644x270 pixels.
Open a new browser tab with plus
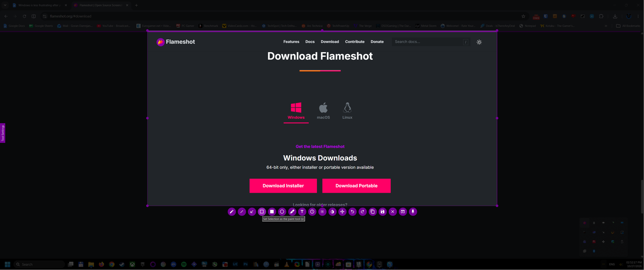point(137,5)
